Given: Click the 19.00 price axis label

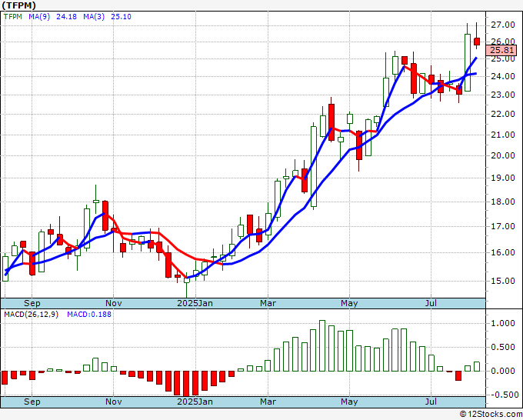Looking at the screenshot, I should pyautogui.click(x=503, y=178).
